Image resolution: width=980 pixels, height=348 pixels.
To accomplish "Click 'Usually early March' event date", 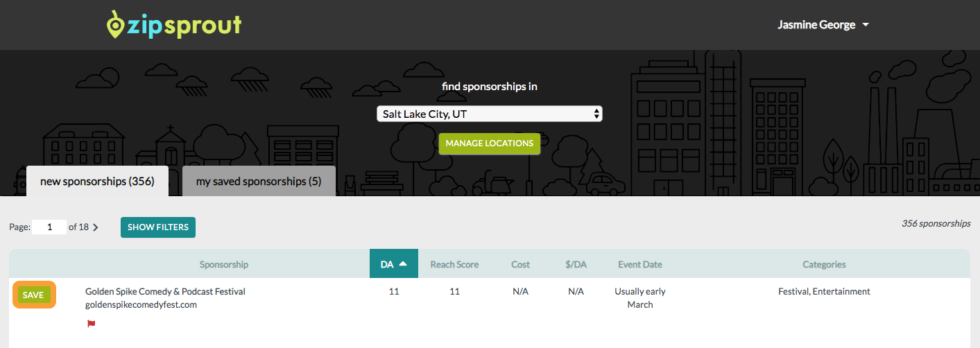I will pyautogui.click(x=640, y=298).
